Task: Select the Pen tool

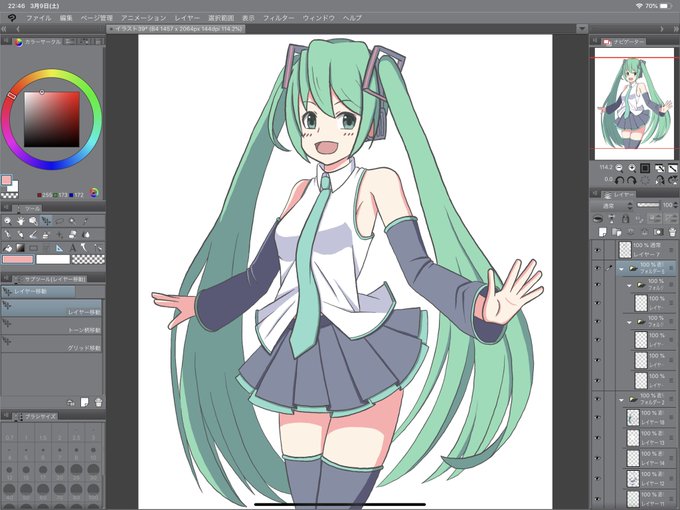Action: (7, 235)
